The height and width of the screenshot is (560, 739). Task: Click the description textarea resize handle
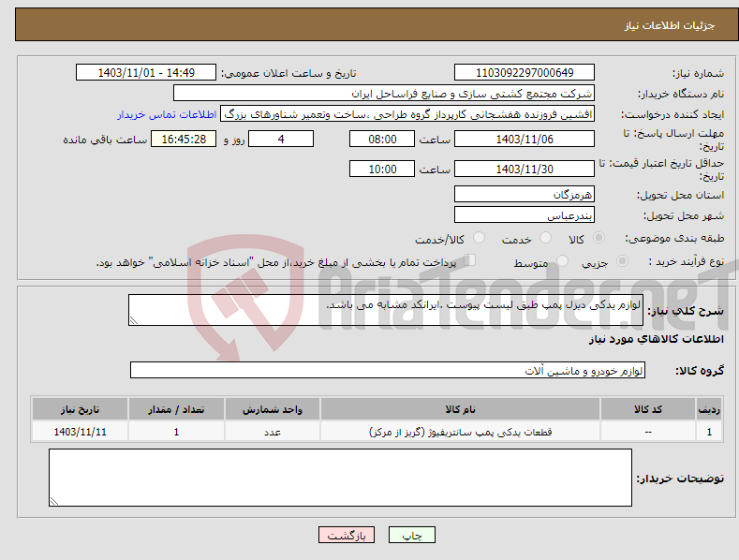click(x=134, y=320)
